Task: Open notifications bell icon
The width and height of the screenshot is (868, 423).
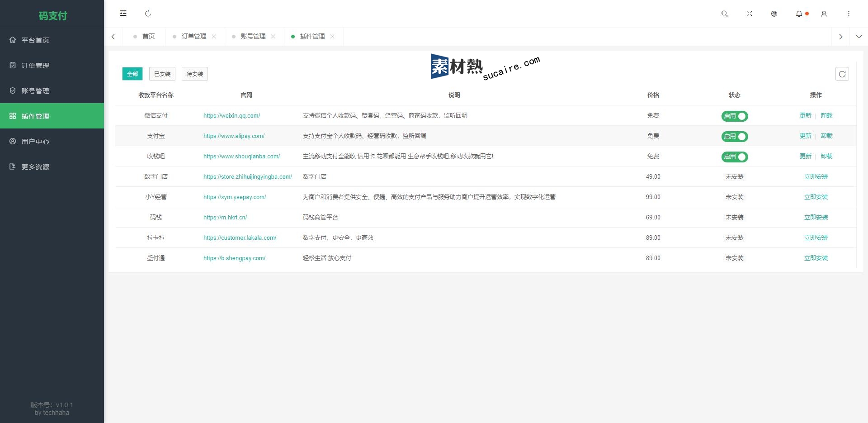Action: [x=799, y=14]
